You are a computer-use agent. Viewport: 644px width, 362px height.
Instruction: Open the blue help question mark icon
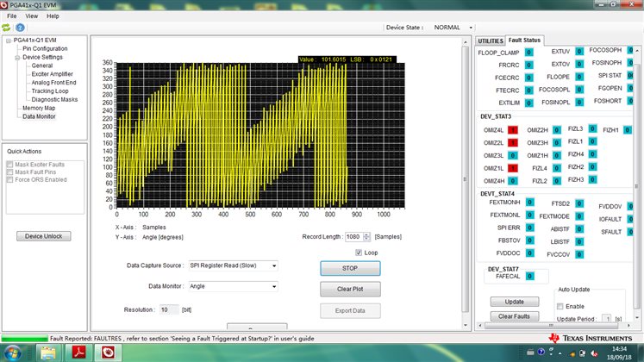20,28
